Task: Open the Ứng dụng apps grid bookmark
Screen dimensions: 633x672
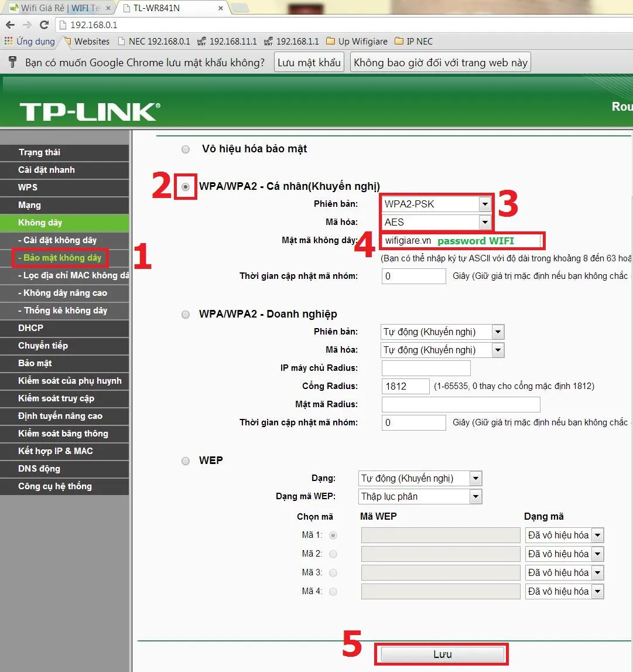Action: point(29,41)
